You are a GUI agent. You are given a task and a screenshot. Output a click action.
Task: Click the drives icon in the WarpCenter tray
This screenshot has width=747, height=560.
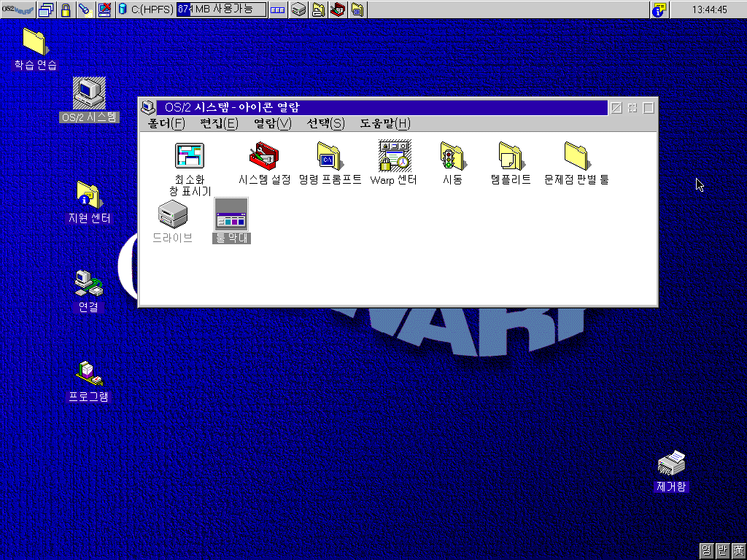point(298,9)
